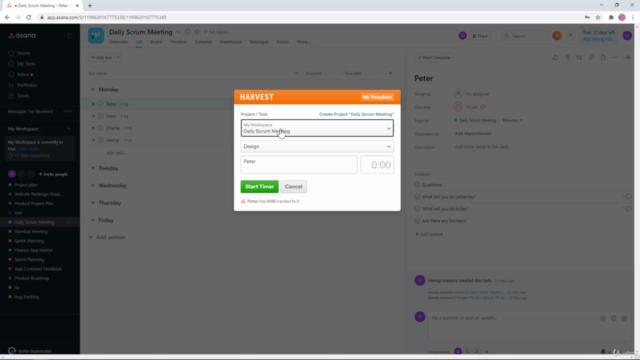640x360 pixels.
Task: Like the Peter task with thumbs-up icon
Action: point(555,58)
